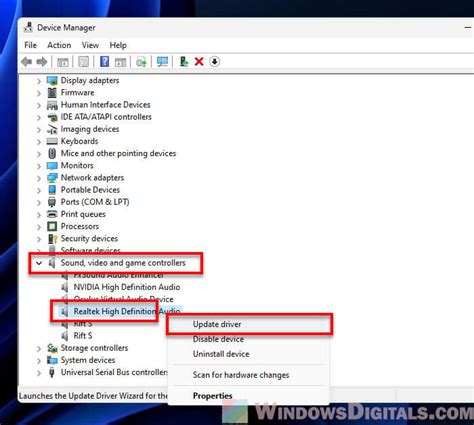Expand the Network adapters node
474x425 pixels.
coord(39,178)
